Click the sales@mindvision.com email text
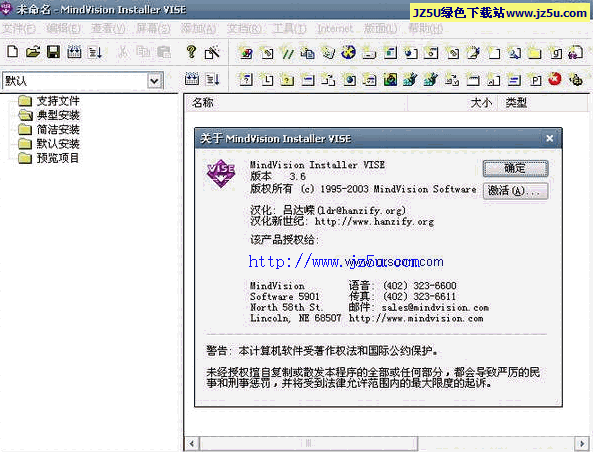 coord(435,308)
